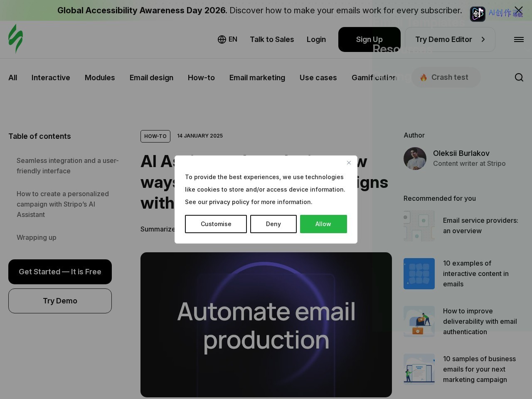Open business emails samples thumbnail
Screen dimensions: 532x399
point(419,369)
